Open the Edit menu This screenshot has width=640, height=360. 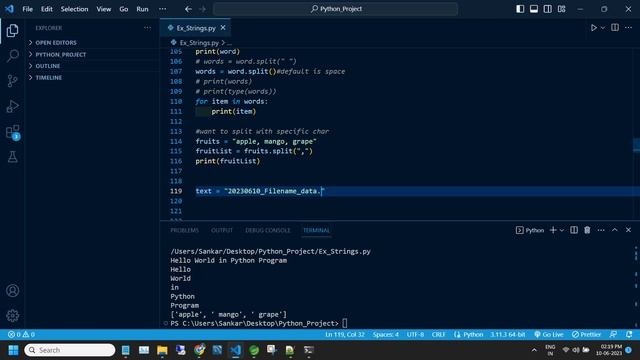pyautogui.click(x=47, y=9)
